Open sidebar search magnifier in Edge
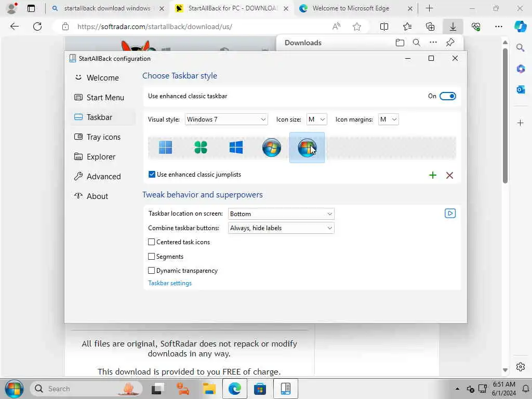 click(x=521, y=48)
